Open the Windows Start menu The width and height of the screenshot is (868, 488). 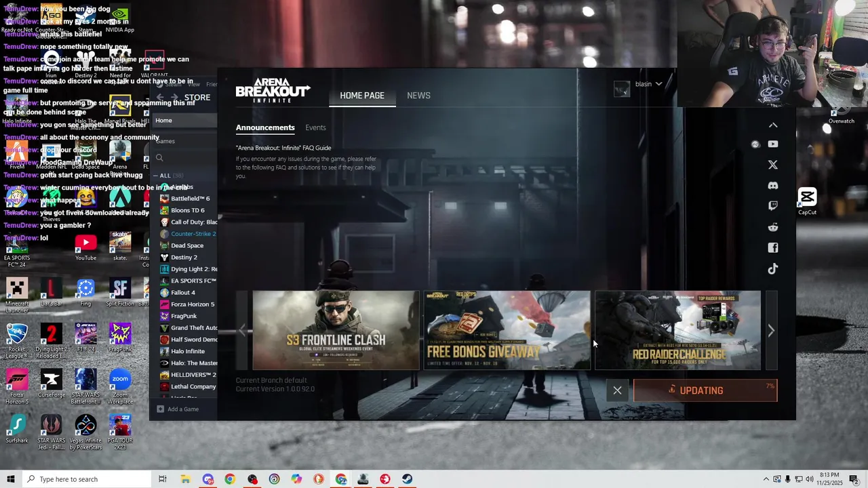point(10,479)
